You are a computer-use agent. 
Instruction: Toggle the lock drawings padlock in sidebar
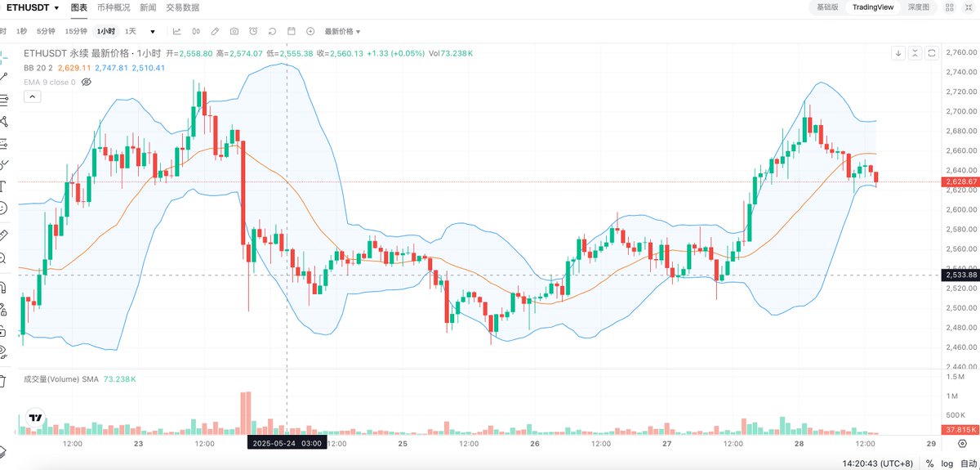coord(3,331)
